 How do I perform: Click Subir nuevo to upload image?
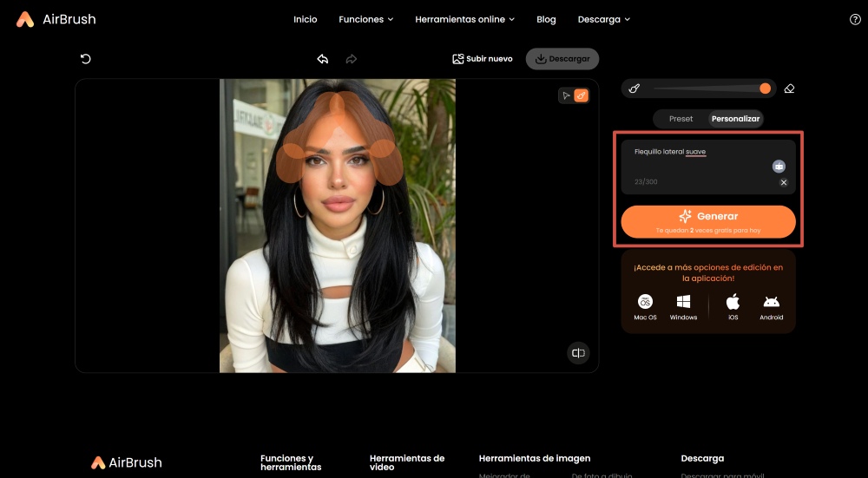482,59
